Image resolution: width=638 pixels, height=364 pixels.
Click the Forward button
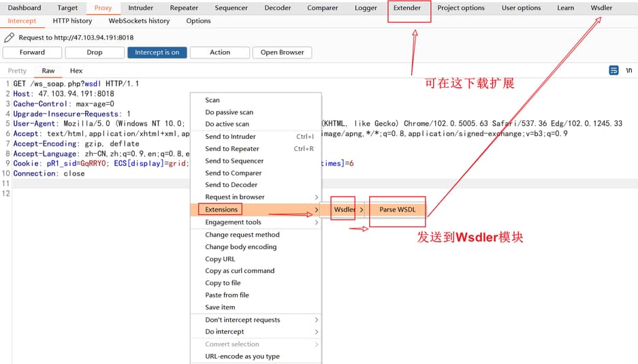[32, 52]
